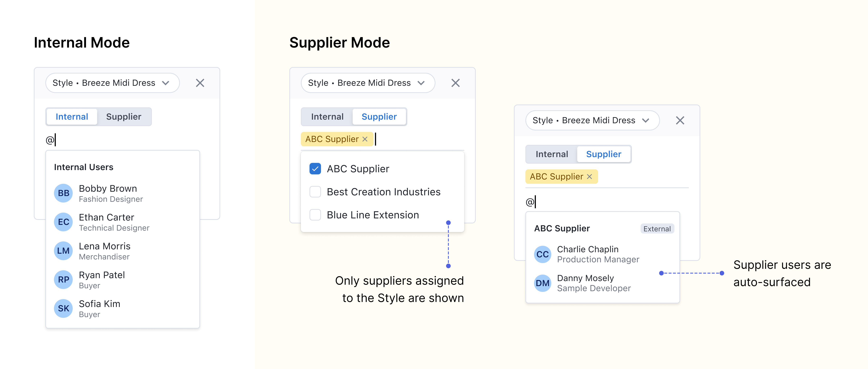Remove ABC Supplier yellow chip in middle panel

tap(365, 139)
